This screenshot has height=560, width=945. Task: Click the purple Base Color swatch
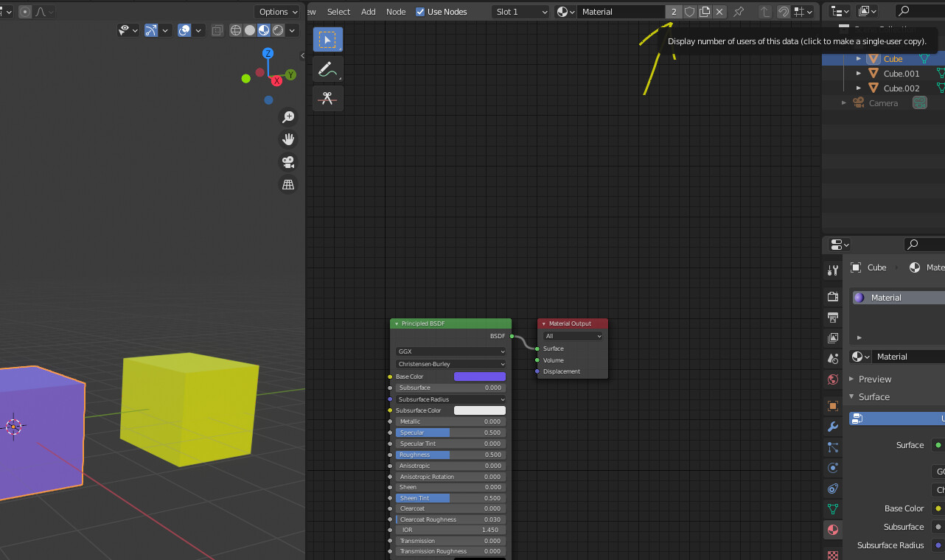click(x=480, y=376)
